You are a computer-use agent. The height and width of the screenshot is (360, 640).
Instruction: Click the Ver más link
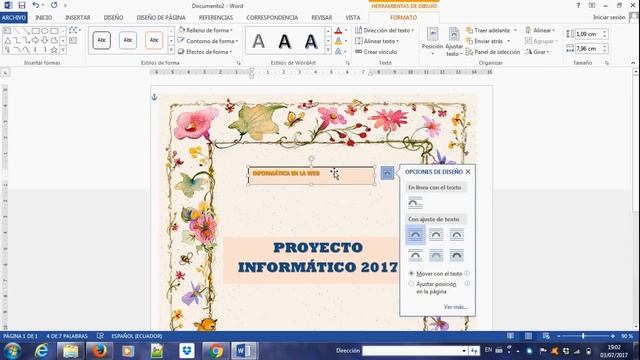pos(456,307)
